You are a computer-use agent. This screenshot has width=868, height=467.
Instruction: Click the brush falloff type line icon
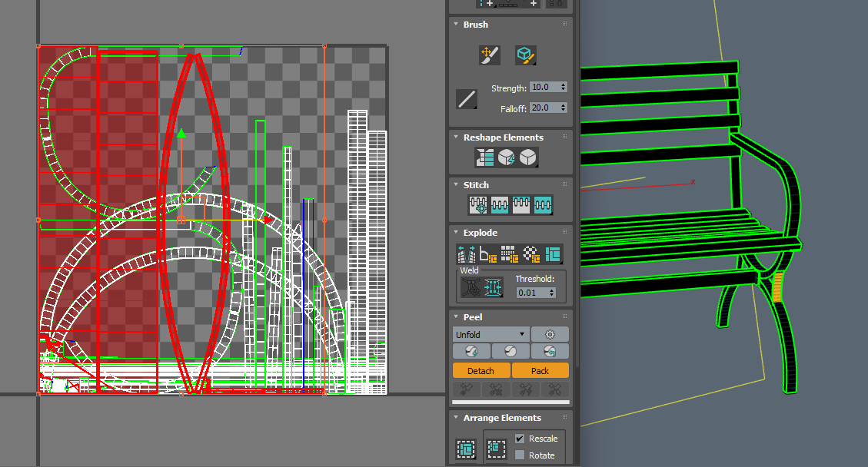click(467, 99)
